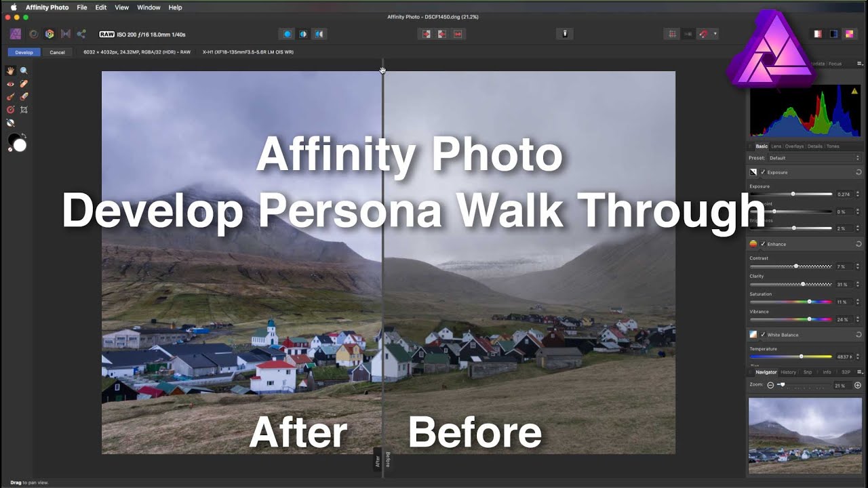Image resolution: width=868 pixels, height=488 pixels.
Task: Uncheck the White Balance checkbox
Action: click(763, 335)
